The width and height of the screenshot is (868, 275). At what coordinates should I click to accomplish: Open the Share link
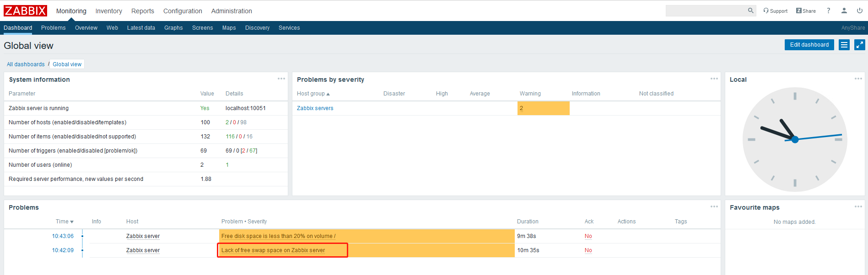click(806, 11)
